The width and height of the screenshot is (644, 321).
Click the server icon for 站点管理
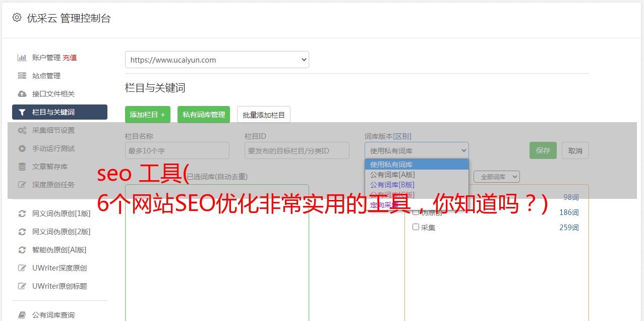click(22, 76)
